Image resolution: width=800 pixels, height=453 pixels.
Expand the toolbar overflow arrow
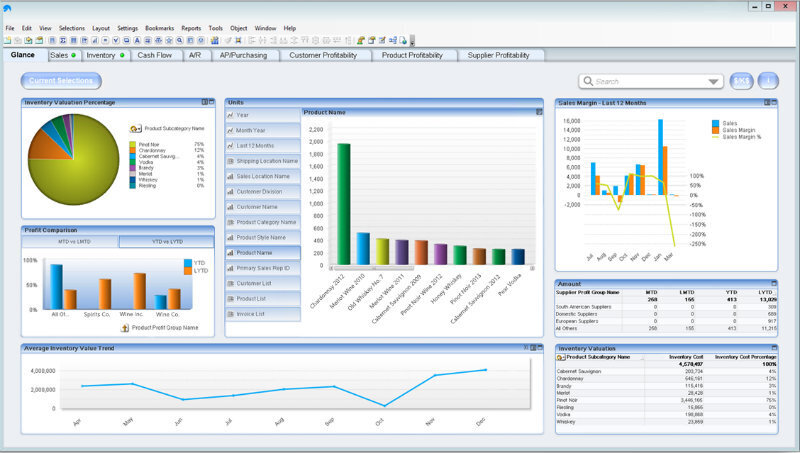tap(412, 41)
